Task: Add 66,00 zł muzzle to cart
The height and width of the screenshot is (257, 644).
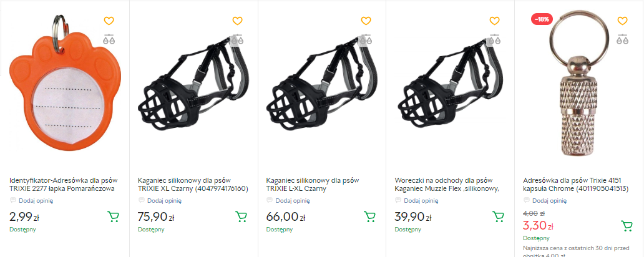Action: (x=369, y=217)
